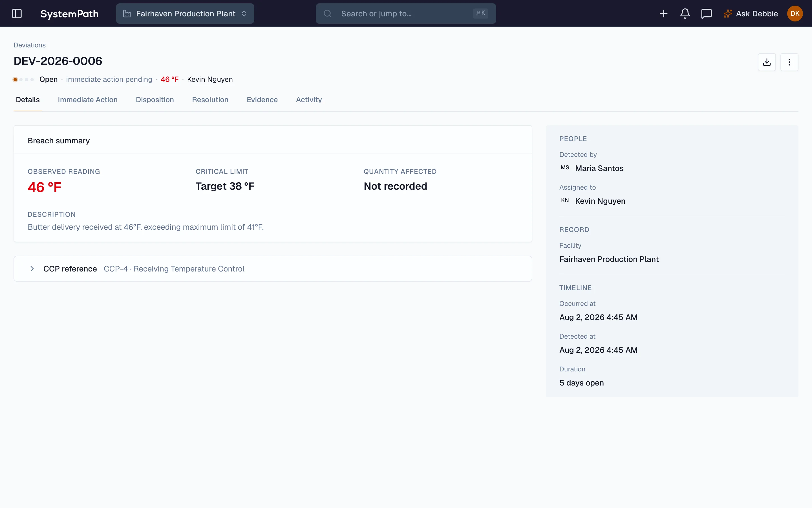This screenshot has width=812, height=508.
Task: Click the Occurred at timestamp value
Action: [598, 317]
